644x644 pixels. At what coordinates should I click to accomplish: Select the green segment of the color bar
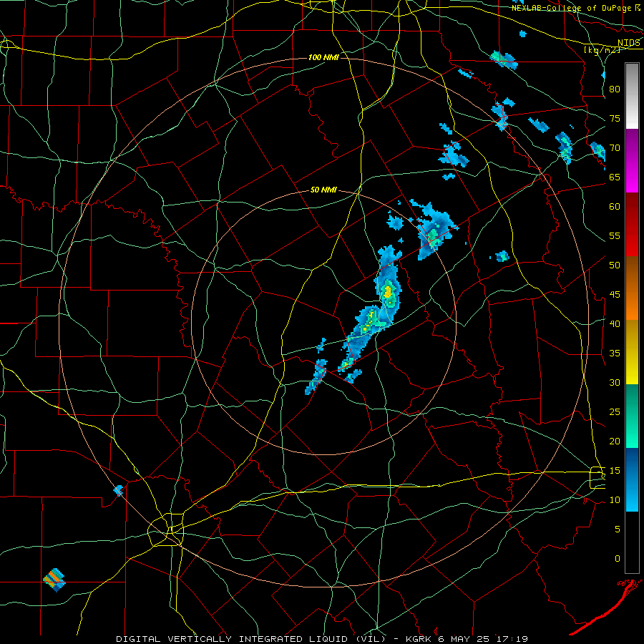tap(632, 416)
